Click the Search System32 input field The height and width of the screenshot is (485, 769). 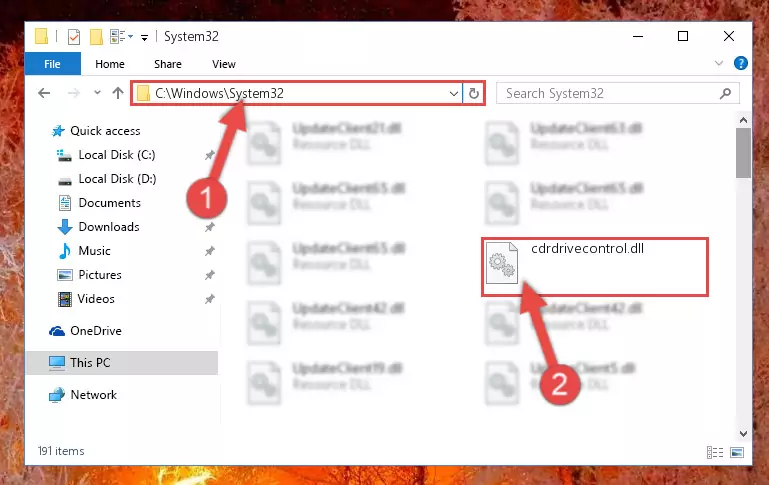point(608,93)
